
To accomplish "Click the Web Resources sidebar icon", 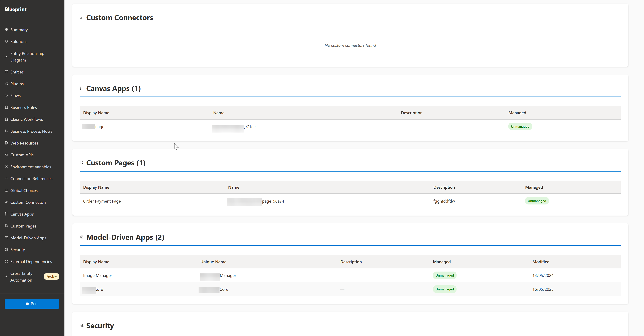I will (x=7, y=143).
